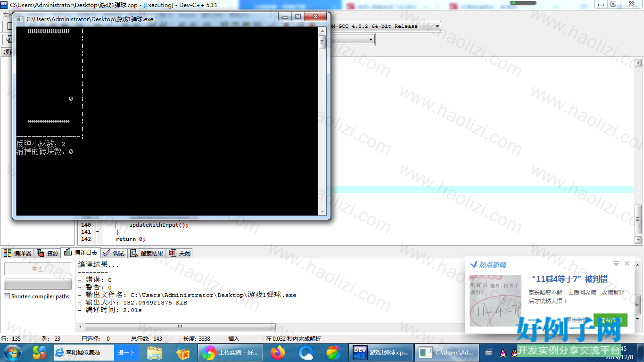Launch Firefox from the taskbar
This screenshot has height=362, width=644.
[x=278, y=352]
